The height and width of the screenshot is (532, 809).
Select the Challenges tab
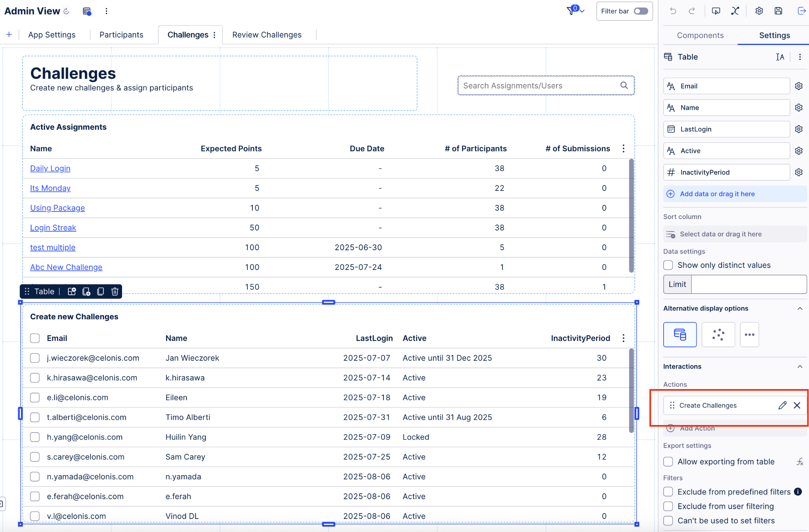click(x=188, y=35)
